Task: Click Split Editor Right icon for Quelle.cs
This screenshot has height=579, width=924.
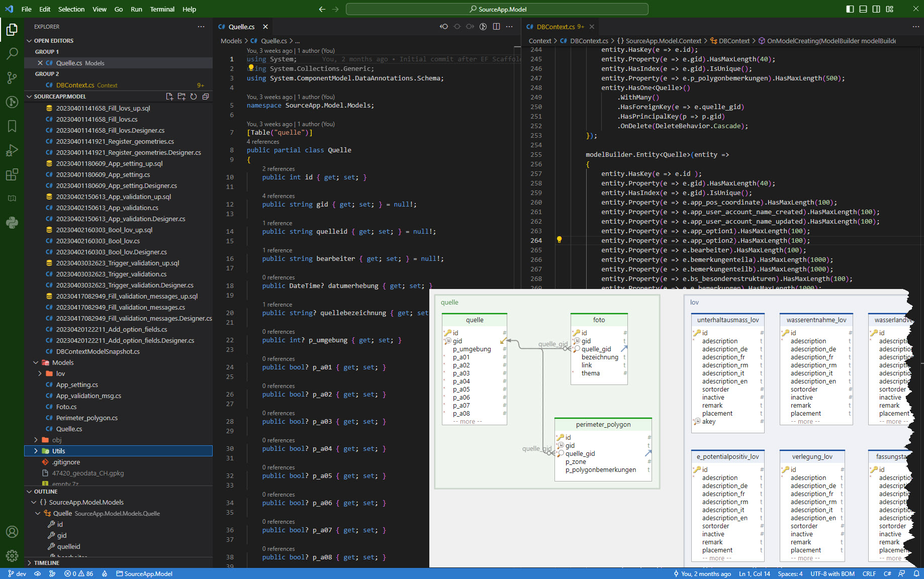Action: 496,27
